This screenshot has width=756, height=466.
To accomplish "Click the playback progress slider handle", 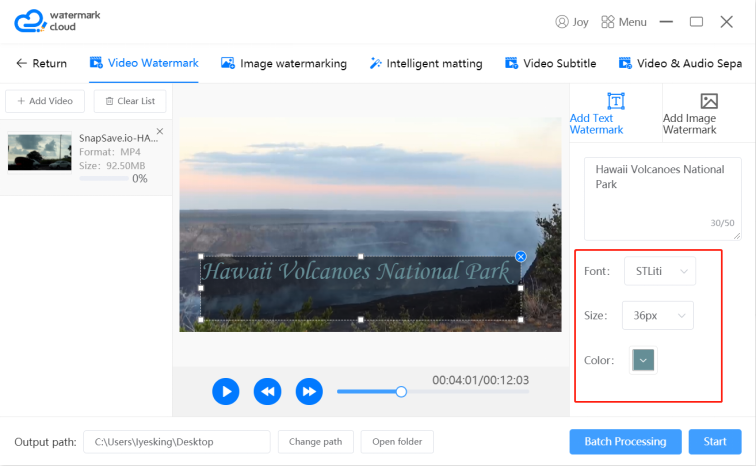I will pyautogui.click(x=401, y=391).
